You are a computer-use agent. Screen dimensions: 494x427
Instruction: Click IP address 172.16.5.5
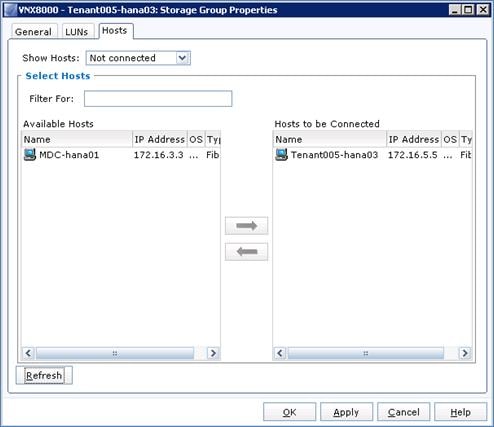tap(413, 155)
